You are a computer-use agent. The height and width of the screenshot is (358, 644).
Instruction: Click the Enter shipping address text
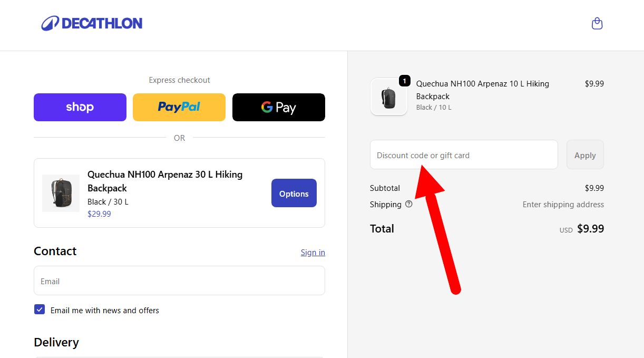pos(563,204)
